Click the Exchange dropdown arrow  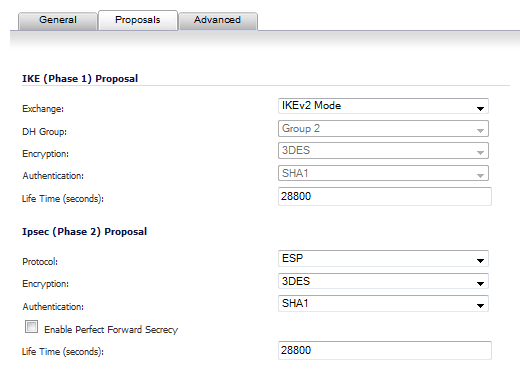tap(480, 108)
